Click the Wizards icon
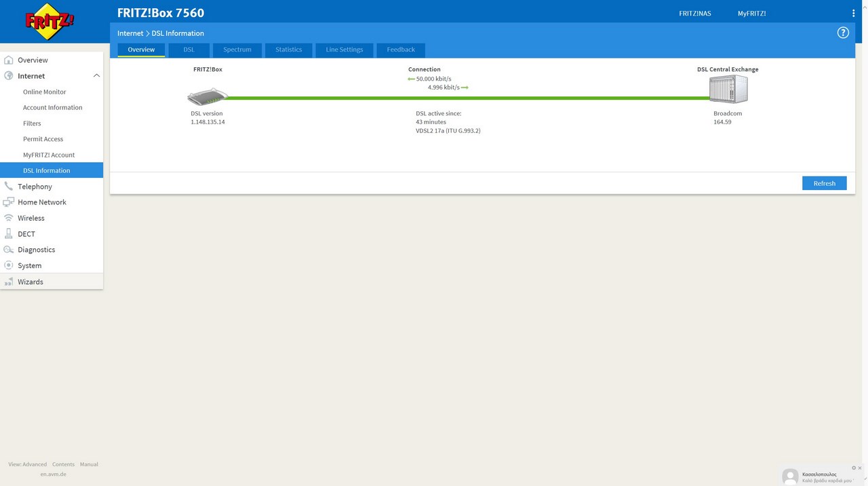The image size is (868, 486). (x=9, y=282)
